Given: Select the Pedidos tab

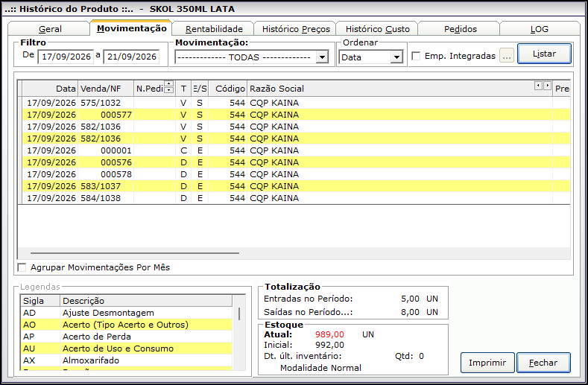Looking at the screenshot, I should pyautogui.click(x=460, y=29).
